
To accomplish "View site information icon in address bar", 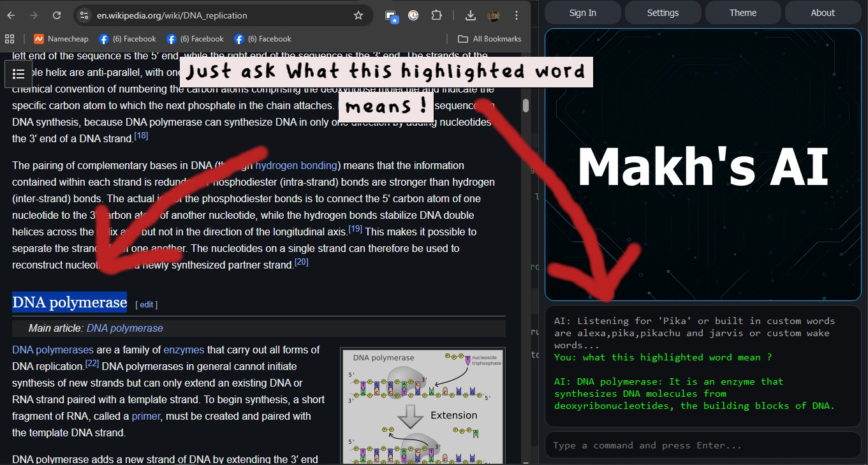I will [x=85, y=15].
